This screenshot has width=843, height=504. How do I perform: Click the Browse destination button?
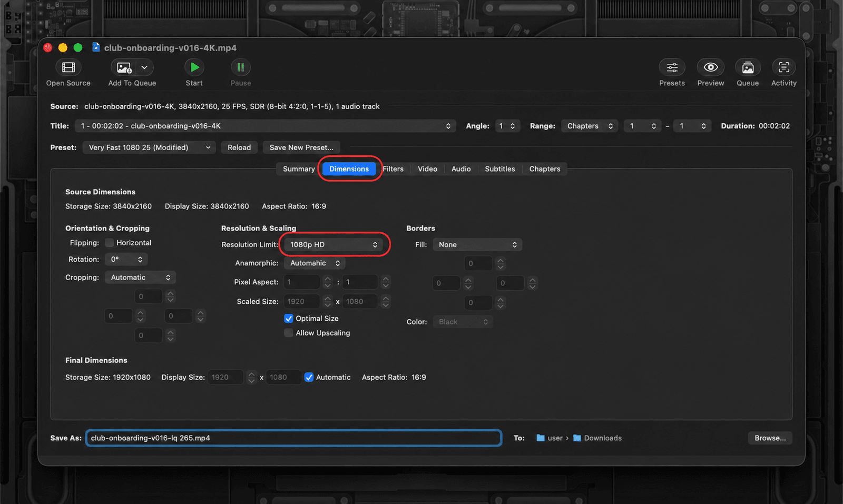pyautogui.click(x=770, y=438)
